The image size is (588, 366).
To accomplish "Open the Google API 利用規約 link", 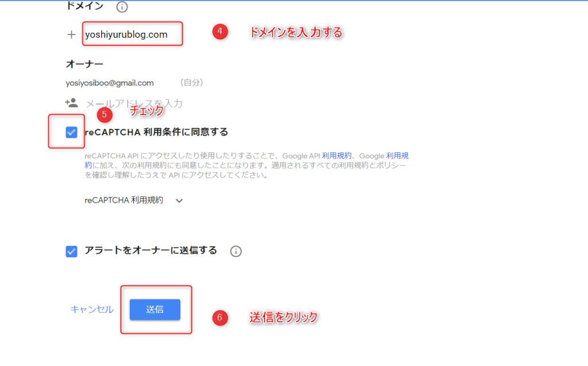I will (336, 156).
